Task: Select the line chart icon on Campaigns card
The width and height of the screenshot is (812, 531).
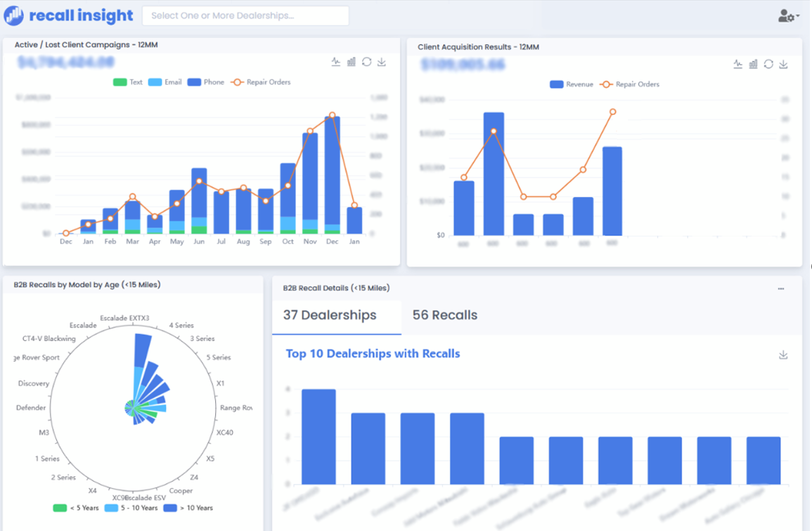Action: [x=335, y=62]
